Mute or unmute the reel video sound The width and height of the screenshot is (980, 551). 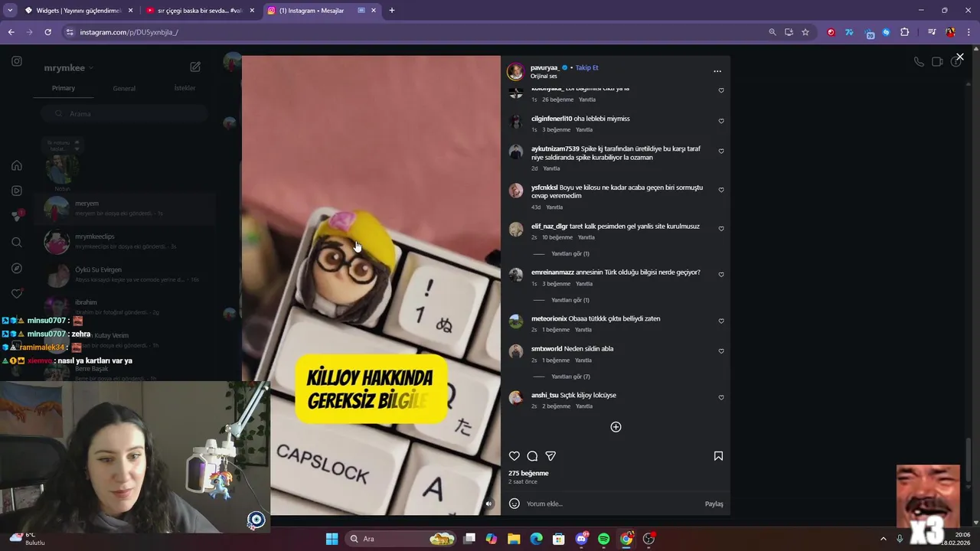click(x=488, y=504)
